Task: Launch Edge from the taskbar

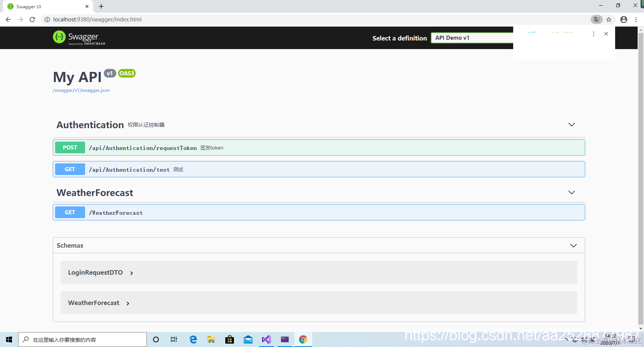Action: click(x=193, y=340)
